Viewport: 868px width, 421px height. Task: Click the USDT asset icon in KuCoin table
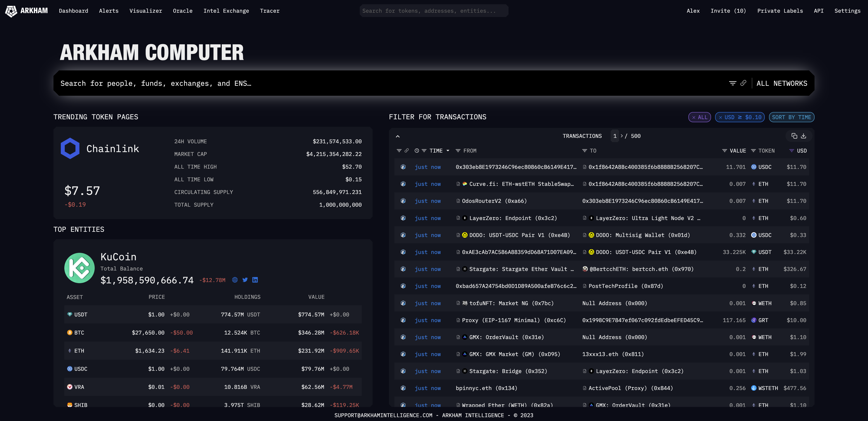click(x=70, y=315)
